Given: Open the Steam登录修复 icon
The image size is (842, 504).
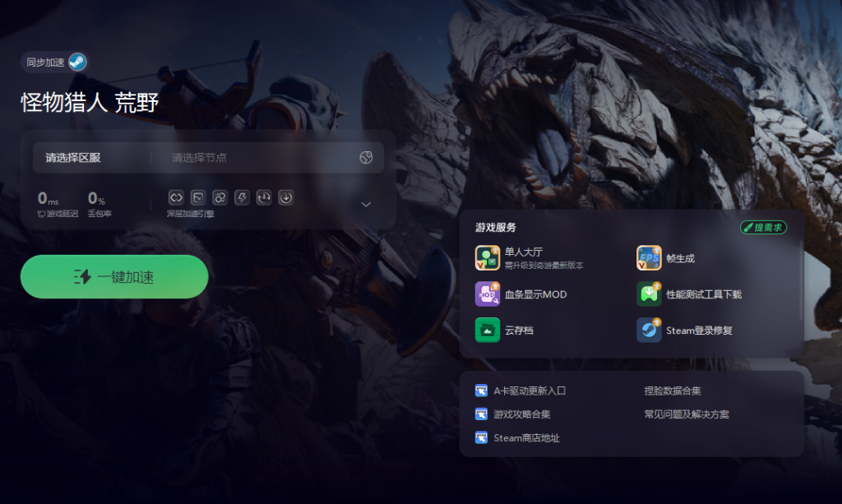Looking at the screenshot, I should [650, 330].
